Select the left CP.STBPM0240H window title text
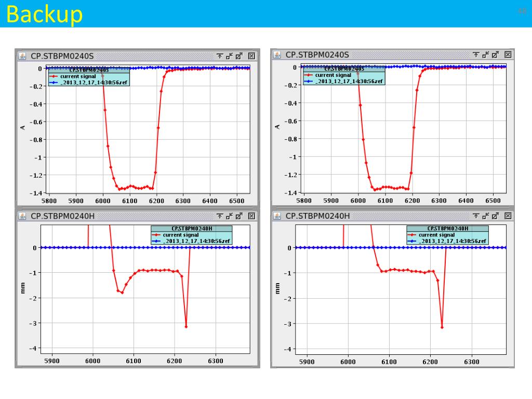Image resolution: width=532 pixels, height=399 pixels. [x=62, y=216]
